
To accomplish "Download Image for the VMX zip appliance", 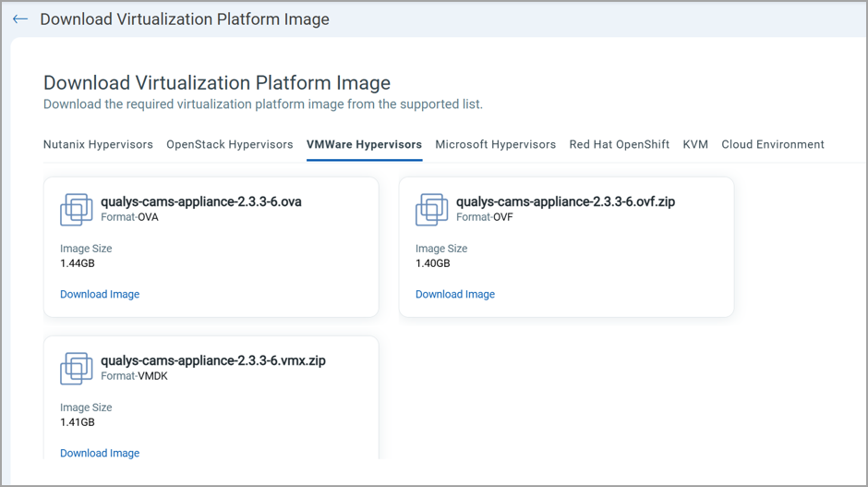I will click(x=100, y=453).
